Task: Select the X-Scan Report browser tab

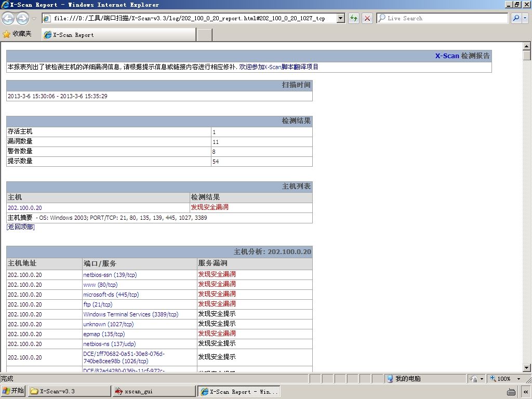Action: tap(119, 35)
